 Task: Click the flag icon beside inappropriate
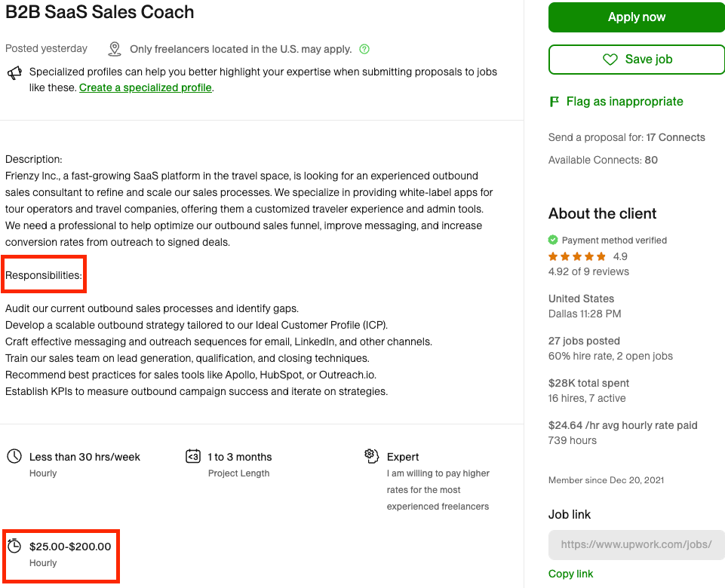point(555,102)
